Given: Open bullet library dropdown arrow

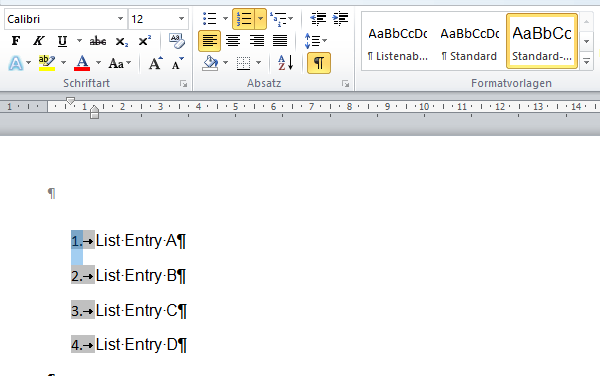Looking at the screenshot, I should 225,18.
